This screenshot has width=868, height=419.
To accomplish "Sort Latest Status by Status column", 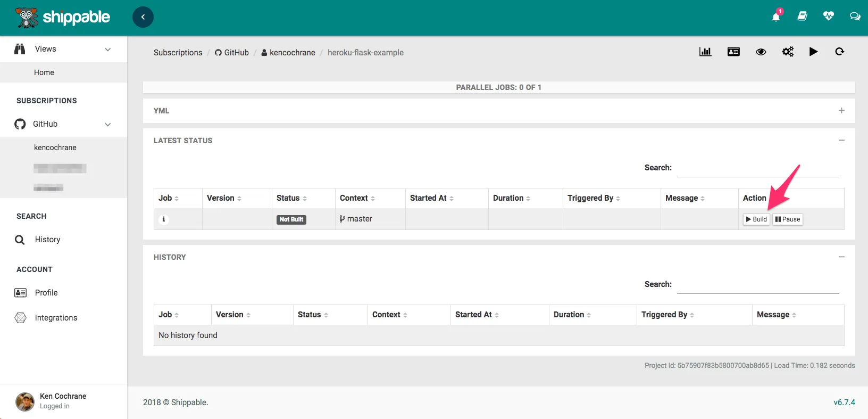I will pos(304,198).
